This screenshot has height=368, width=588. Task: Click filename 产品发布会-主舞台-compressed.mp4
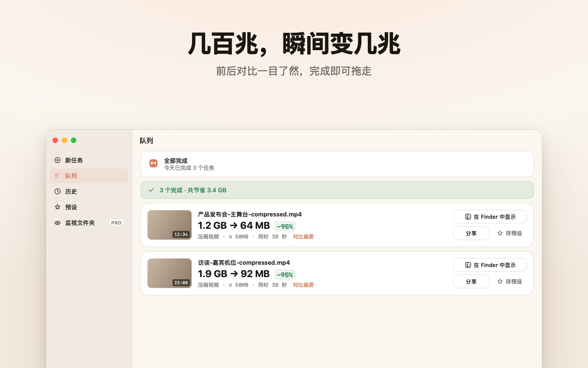pos(250,214)
